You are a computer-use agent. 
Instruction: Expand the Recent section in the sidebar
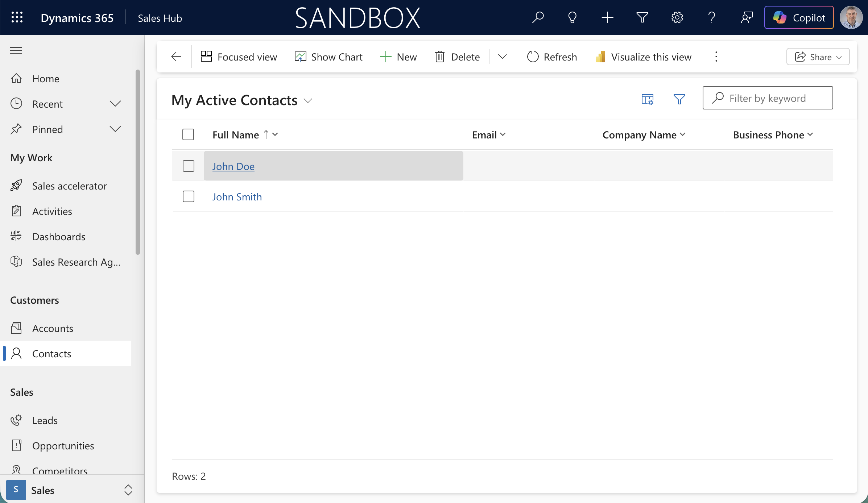click(x=115, y=104)
